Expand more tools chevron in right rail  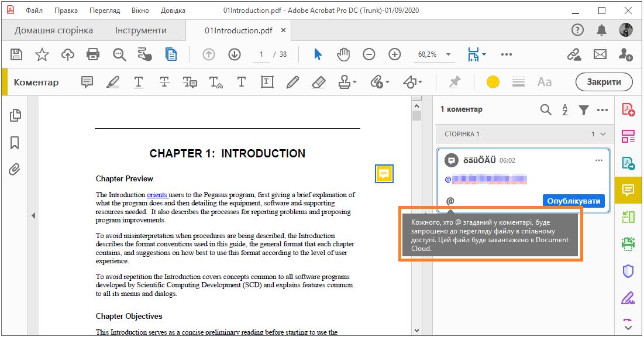point(628,328)
